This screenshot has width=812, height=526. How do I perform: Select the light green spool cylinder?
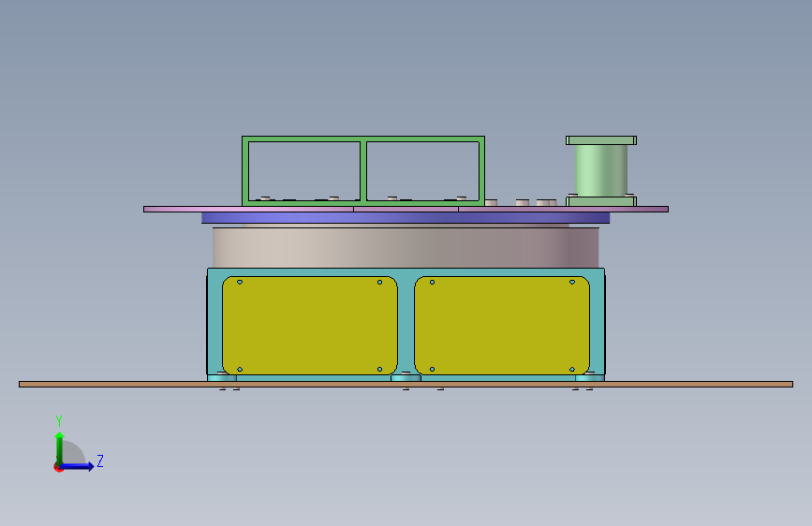[x=601, y=170]
